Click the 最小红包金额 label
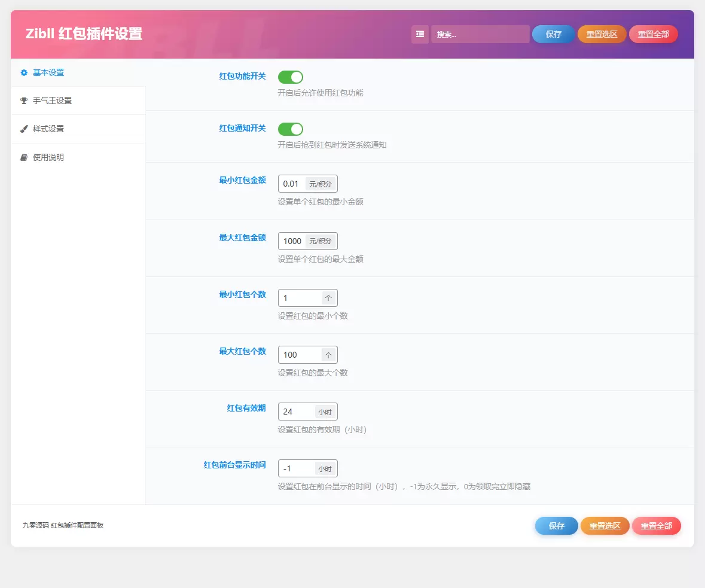Screen dimensions: 705x588 242,180
